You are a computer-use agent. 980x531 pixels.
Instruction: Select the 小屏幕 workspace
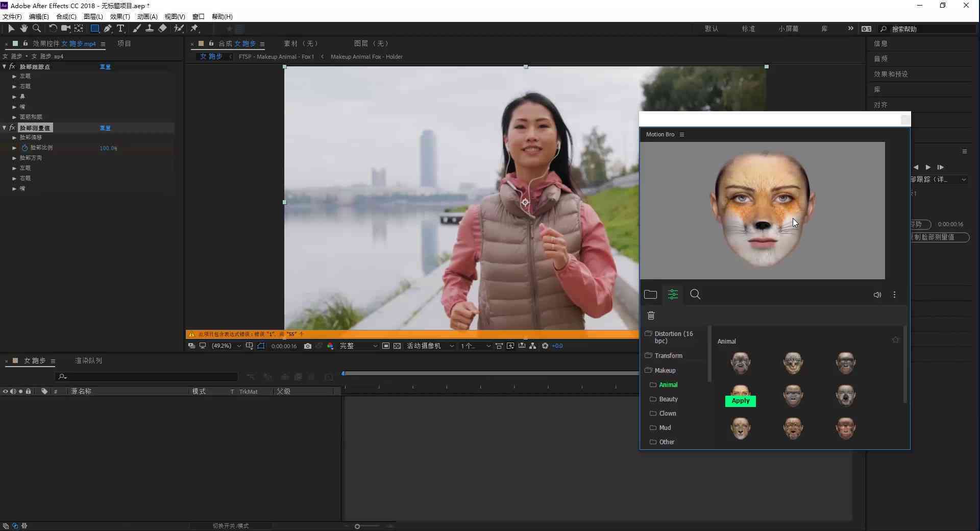pos(789,29)
